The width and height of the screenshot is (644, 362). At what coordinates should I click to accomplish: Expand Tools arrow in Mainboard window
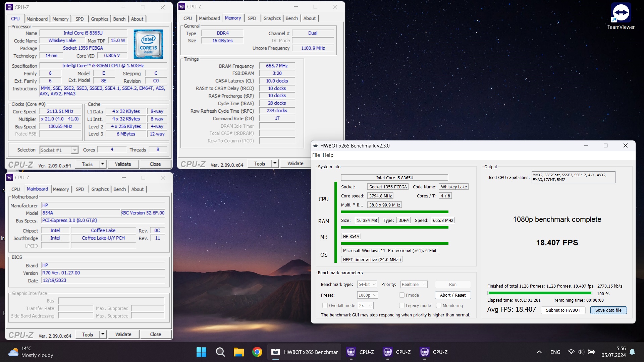pos(103,334)
